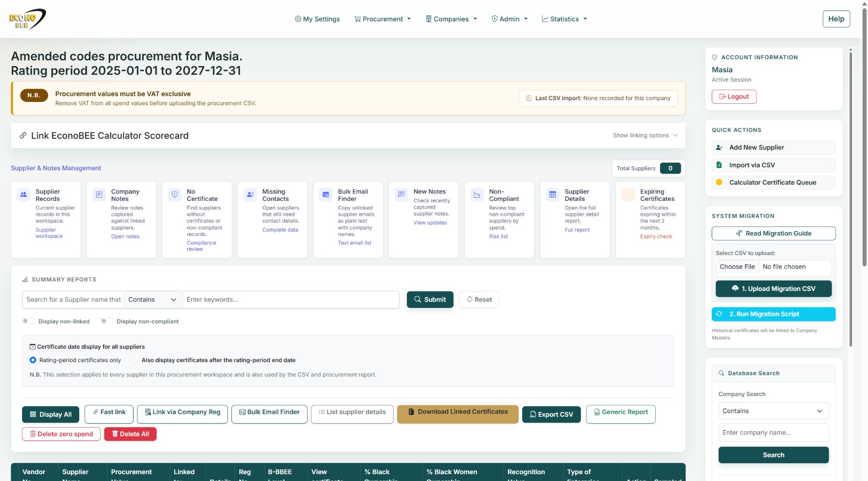Viewport: 868px width, 481px height.
Task: Select Also display certificates after rating-period radio
Action: (x=135, y=360)
